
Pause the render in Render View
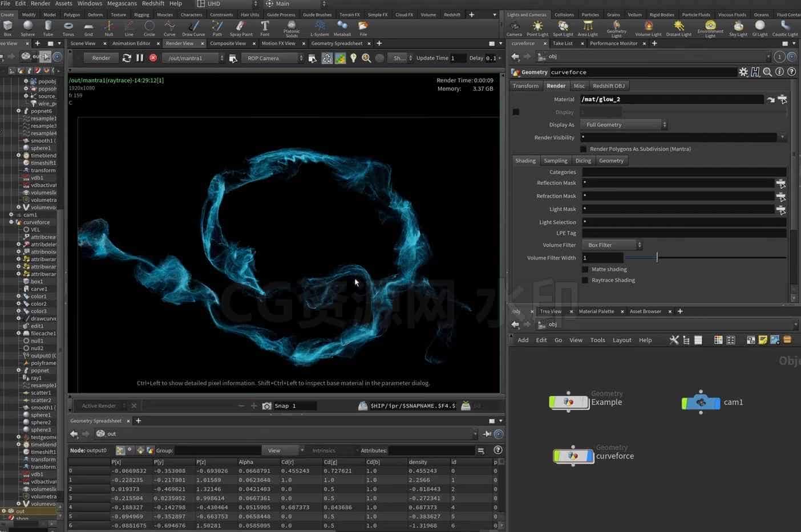140,58
